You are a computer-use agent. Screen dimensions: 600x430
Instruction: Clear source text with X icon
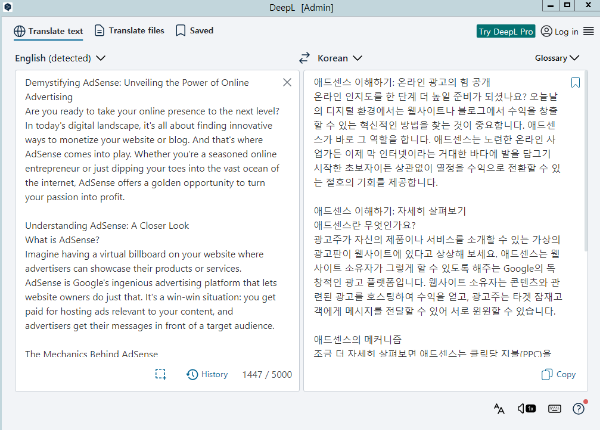[287, 82]
